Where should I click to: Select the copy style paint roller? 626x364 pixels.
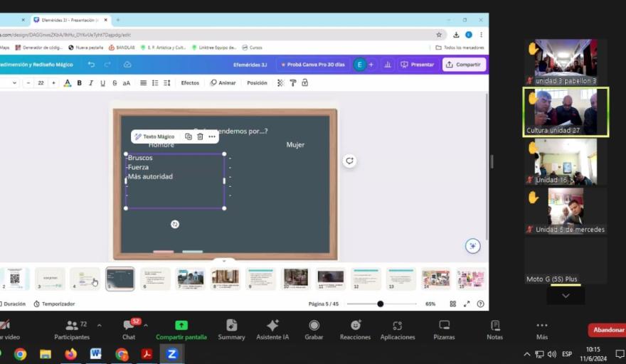[293, 83]
